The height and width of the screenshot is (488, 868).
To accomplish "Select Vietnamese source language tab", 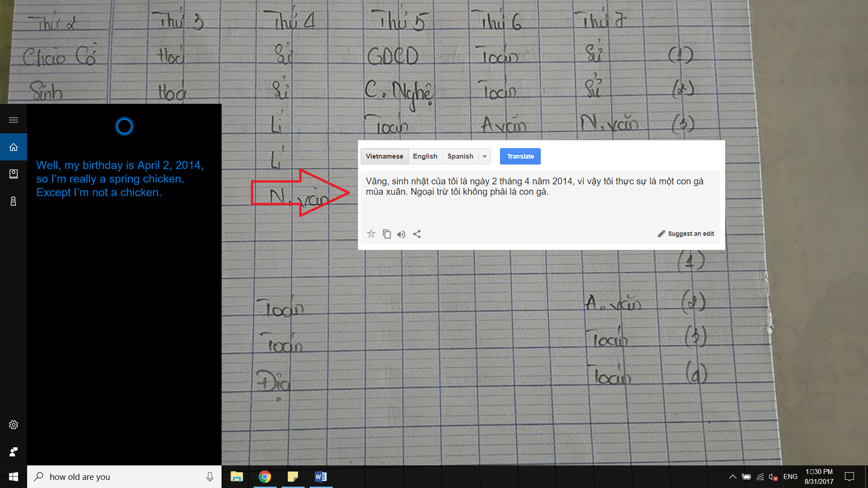I will pyautogui.click(x=385, y=156).
